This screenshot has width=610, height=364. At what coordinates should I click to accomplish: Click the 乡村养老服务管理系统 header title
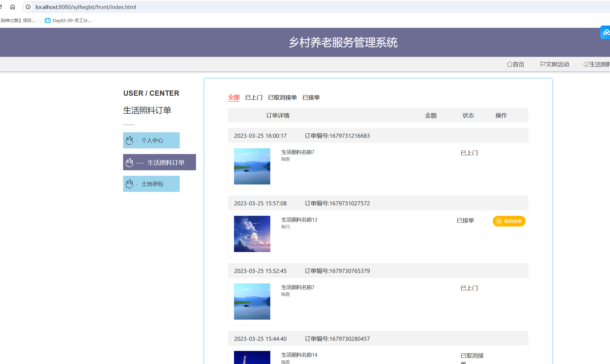click(343, 42)
